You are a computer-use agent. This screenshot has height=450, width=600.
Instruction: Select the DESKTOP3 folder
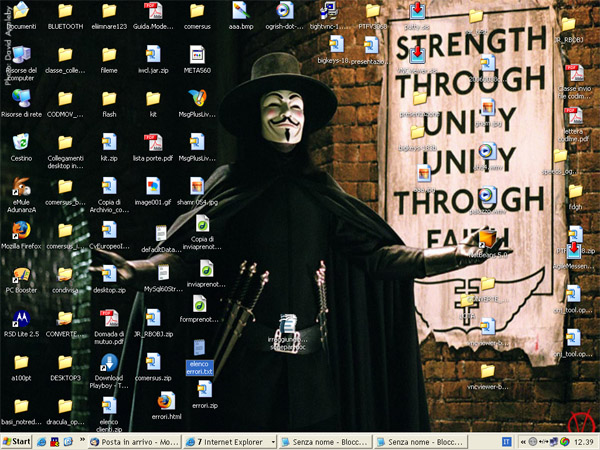pos(65,362)
